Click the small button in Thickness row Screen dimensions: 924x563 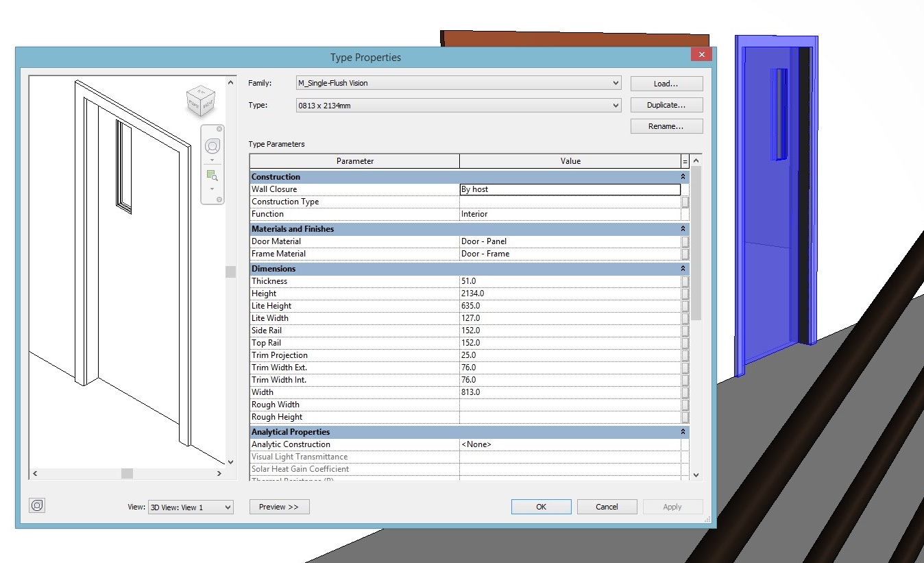[685, 281]
